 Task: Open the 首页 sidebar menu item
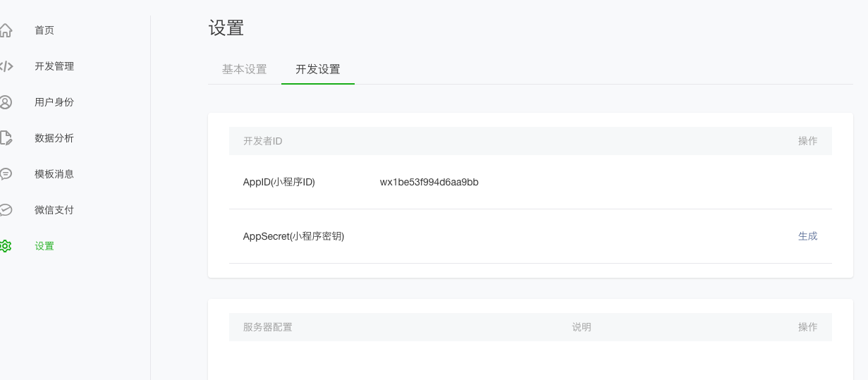pos(44,30)
